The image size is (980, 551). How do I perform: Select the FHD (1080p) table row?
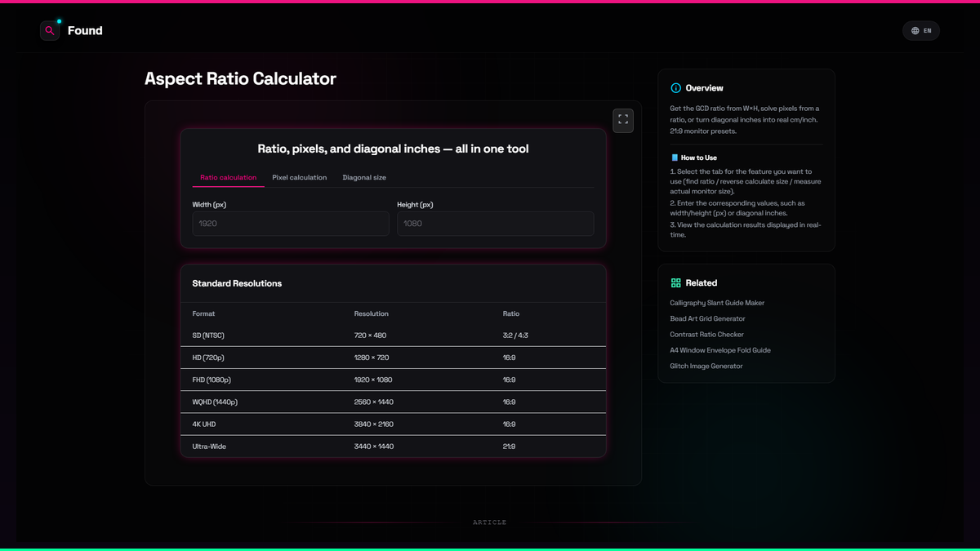(394, 380)
